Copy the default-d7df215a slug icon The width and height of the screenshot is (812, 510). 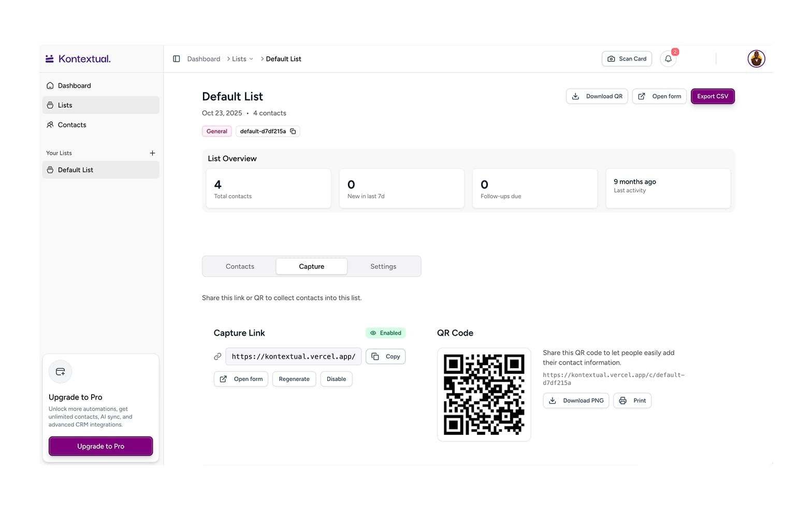point(293,132)
